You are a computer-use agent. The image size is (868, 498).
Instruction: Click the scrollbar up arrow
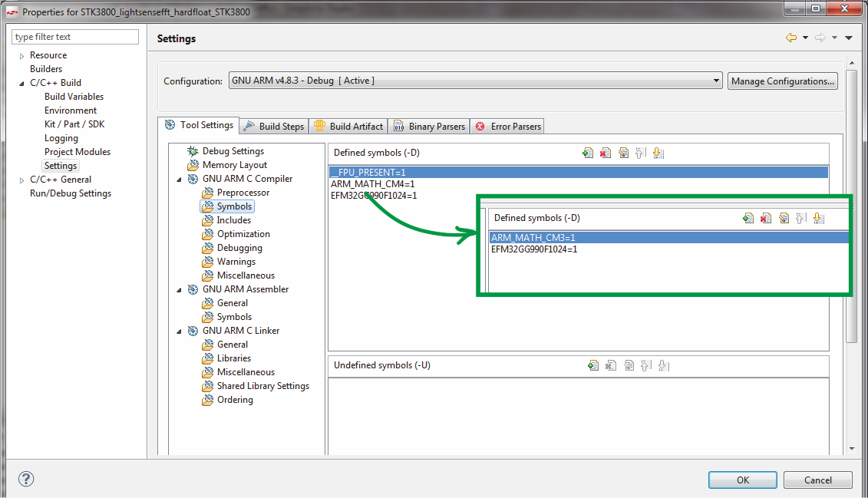coord(851,63)
